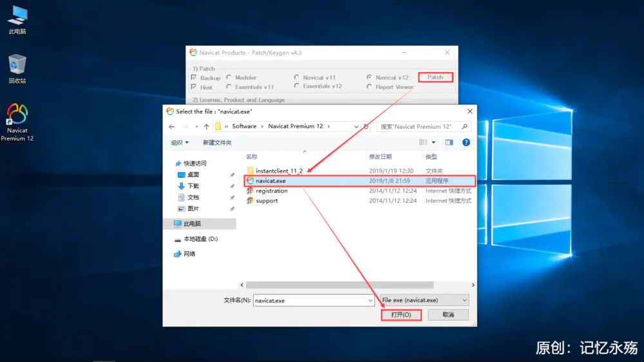644x362 pixels.
Task: Click pin icon next to 文档
Action: click(x=232, y=198)
